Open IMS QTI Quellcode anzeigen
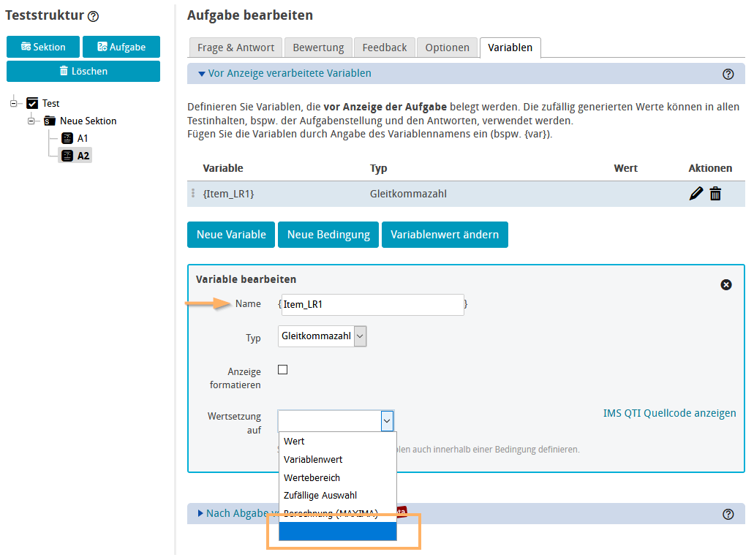754x560 pixels. 669,412
